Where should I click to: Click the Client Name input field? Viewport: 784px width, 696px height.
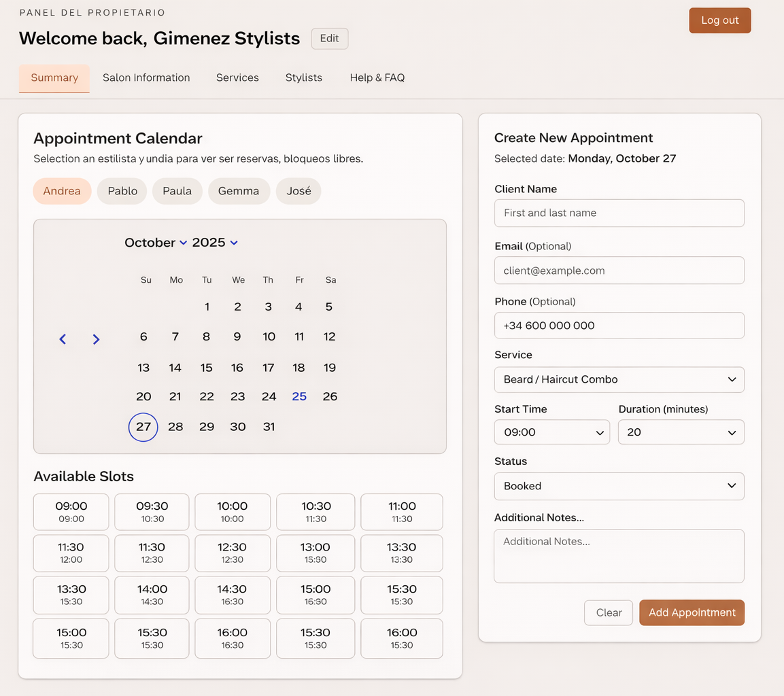pos(619,213)
